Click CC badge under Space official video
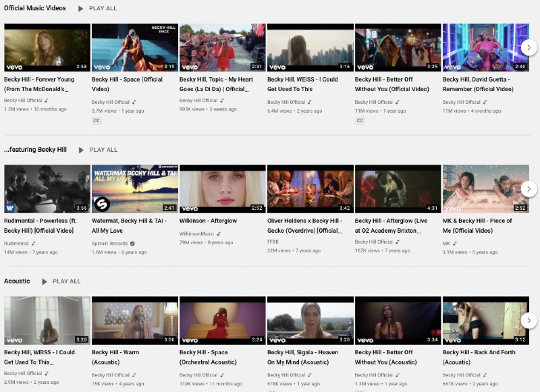Image resolution: width=540 pixels, height=392 pixels. (x=97, y=121)
